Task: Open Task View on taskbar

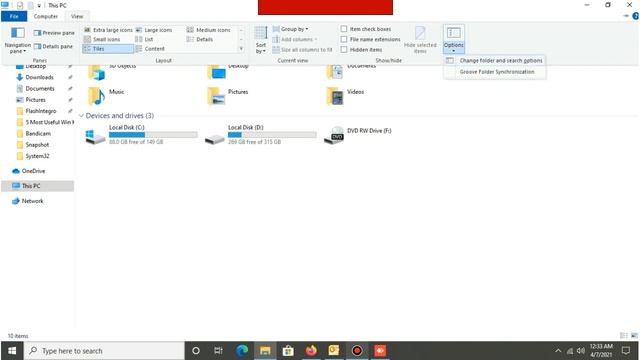Action: (218, 351)
